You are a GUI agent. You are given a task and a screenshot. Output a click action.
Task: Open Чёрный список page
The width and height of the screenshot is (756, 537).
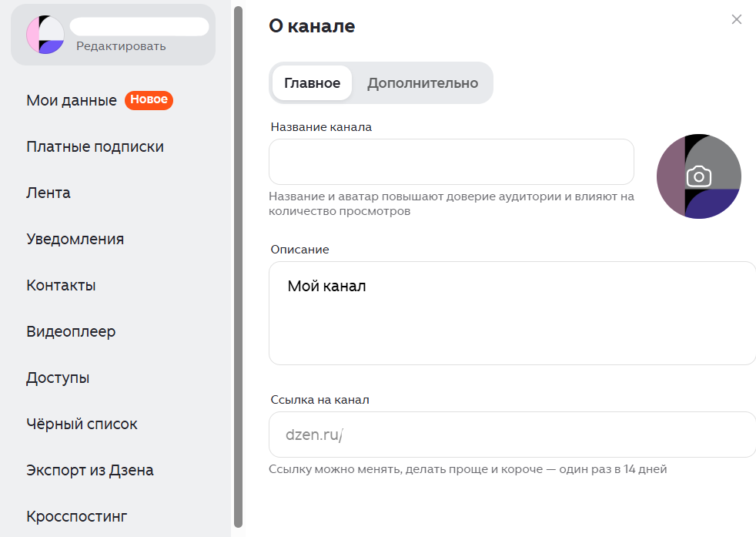coord(82,424)
